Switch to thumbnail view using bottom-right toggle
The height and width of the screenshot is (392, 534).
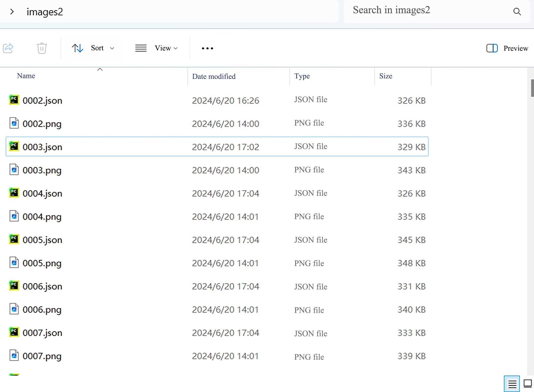[x=528, y=384]
